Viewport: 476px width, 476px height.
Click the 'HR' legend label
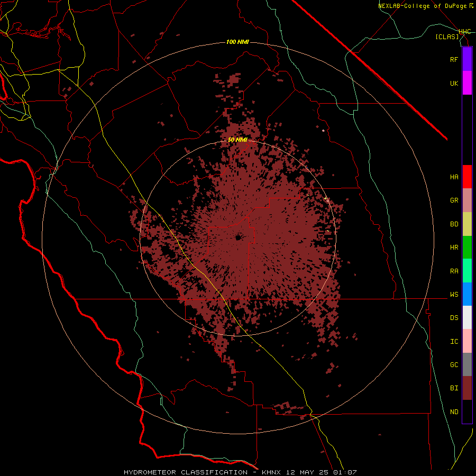[454, 248]
